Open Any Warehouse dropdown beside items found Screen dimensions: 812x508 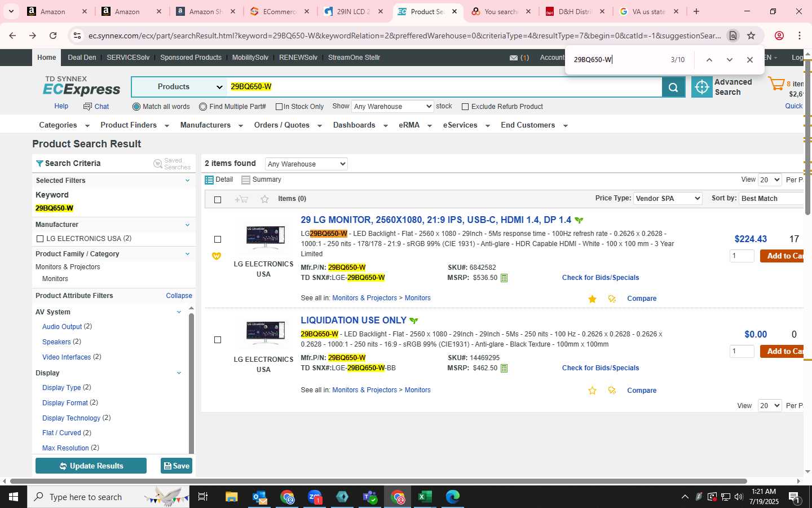[306, 164]
